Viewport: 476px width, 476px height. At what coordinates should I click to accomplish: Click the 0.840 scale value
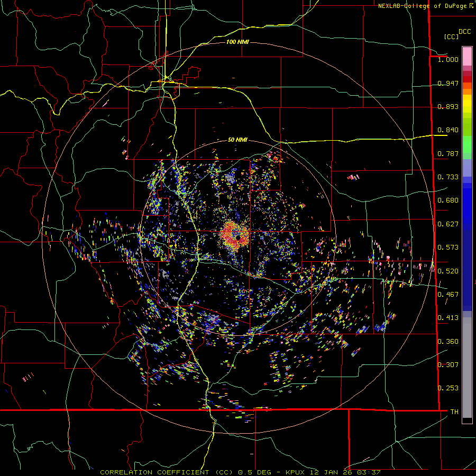448,130
